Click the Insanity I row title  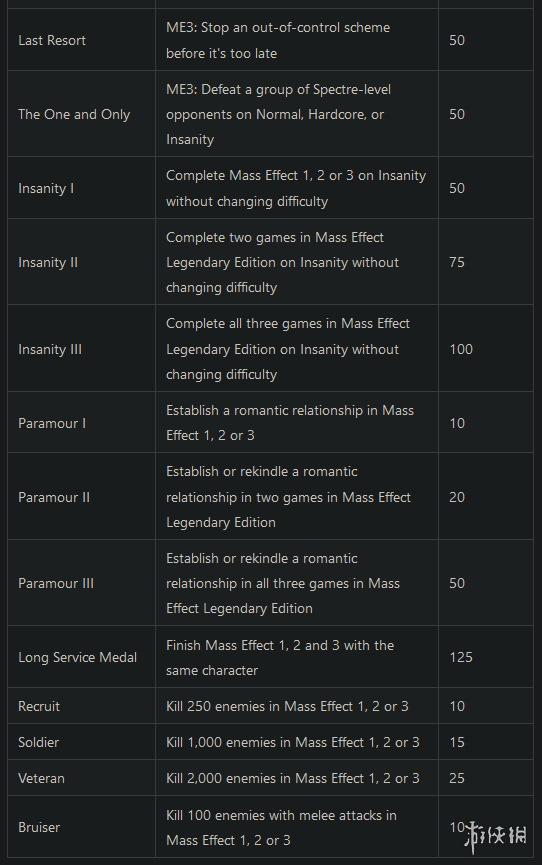click(x=46, y=188)
